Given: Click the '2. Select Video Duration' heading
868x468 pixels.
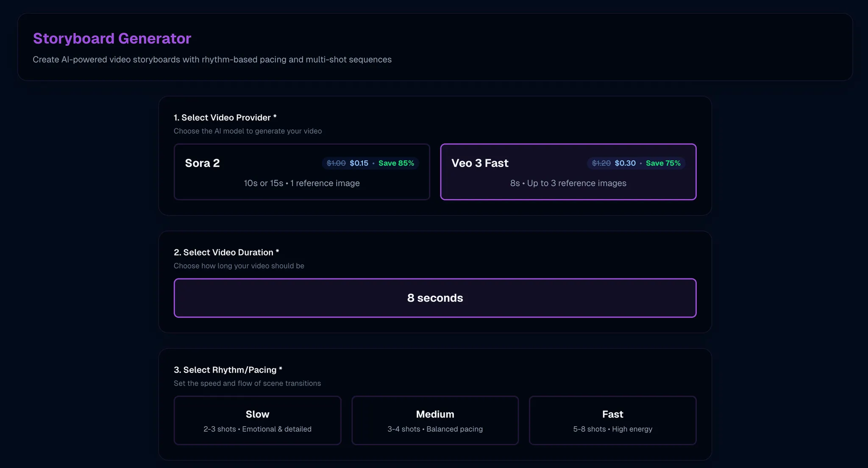Looking at the screenshot, I should pos(226,252).
